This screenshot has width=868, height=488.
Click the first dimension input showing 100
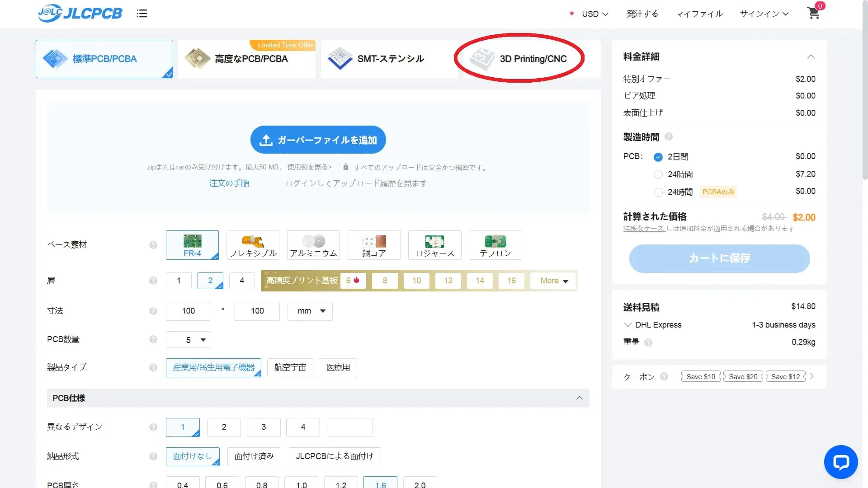click(189, 311)
